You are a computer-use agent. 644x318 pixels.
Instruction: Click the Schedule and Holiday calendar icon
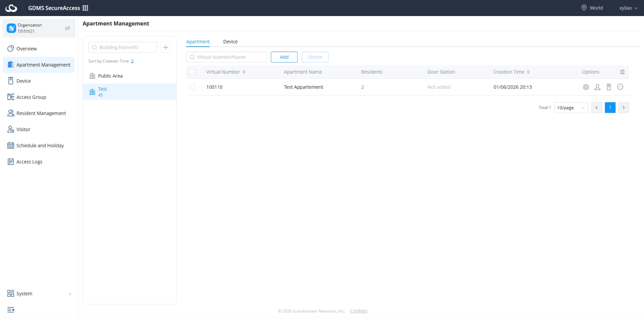(11, 145)
